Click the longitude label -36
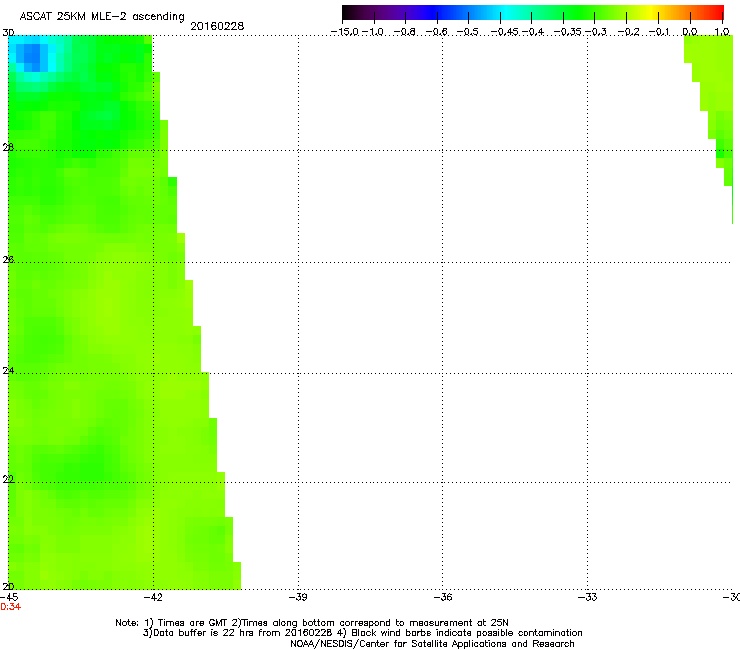The width and height of the screenshot is (740, 650). (x=443, y=598)
